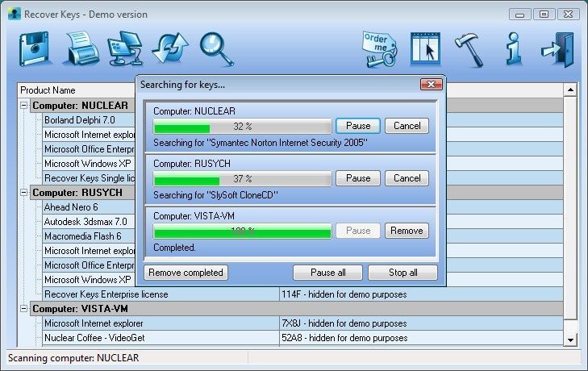This screenshot has width=588, height=371.
Task: Click the floppy disk save icon
Action: coord(35,50)
